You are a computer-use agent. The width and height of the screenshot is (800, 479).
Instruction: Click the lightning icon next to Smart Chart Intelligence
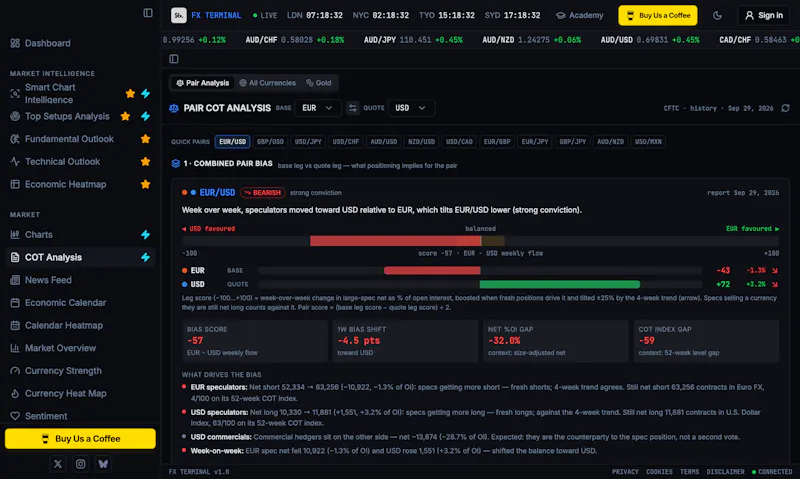click(145, 93)
